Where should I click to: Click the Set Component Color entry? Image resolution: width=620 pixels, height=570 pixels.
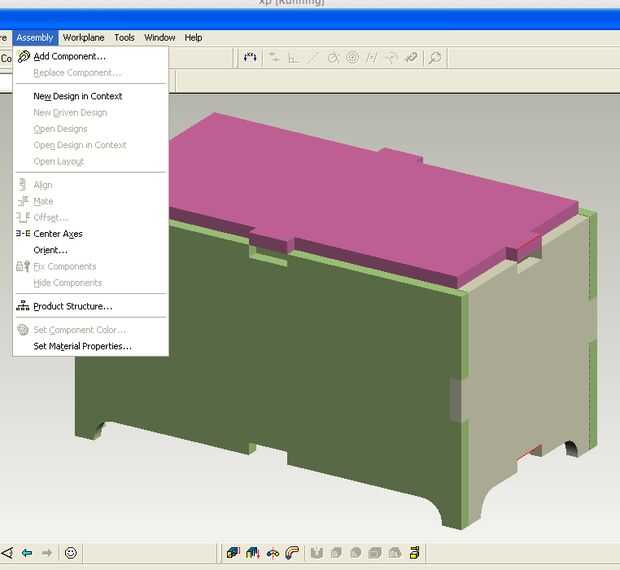tap(91, 330)
